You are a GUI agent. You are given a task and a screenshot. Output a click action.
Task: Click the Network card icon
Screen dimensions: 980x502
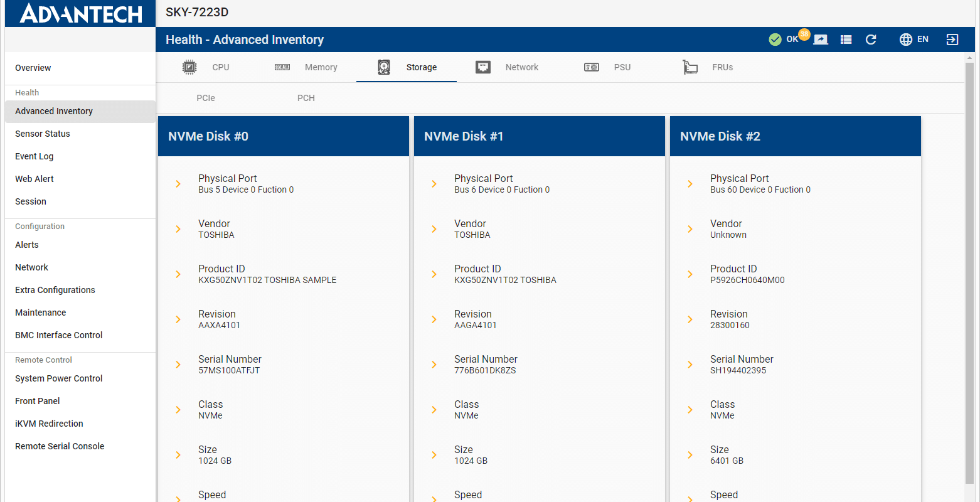pyautogui.click(x=483, y=67)
